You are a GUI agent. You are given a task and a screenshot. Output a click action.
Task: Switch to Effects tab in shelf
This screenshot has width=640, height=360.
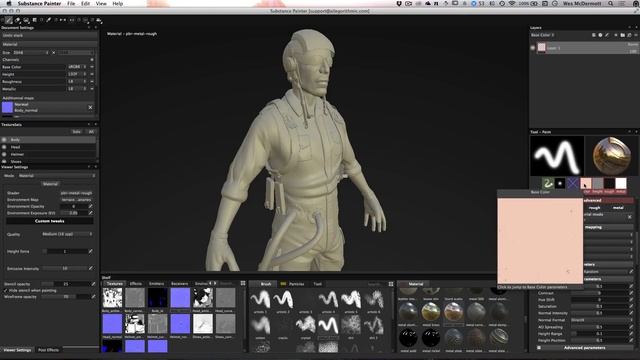click(x=136, y=284)
